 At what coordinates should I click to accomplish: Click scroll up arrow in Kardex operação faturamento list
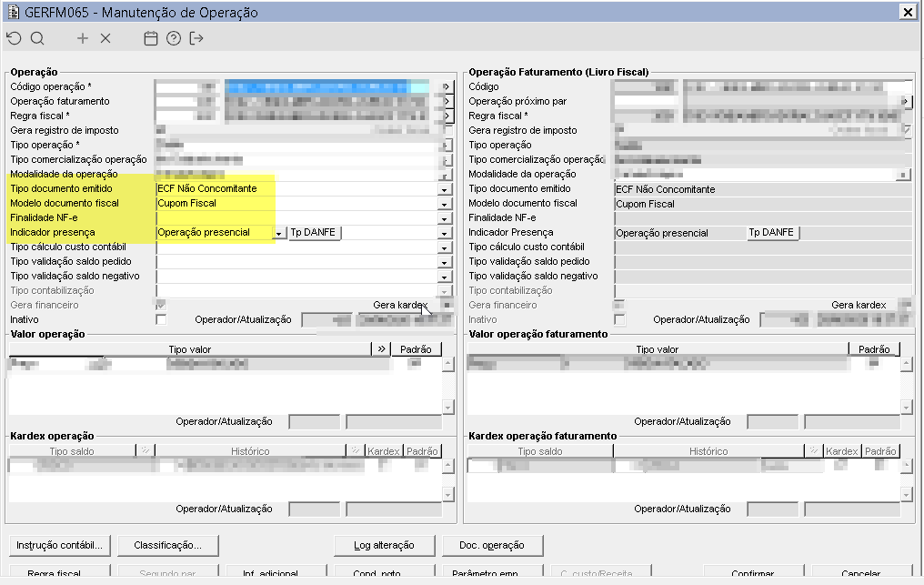tap(907, 466)
